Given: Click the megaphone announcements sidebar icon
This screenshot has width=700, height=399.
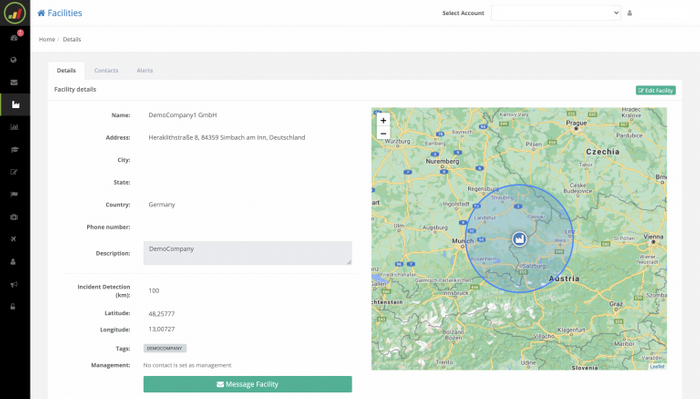Looking at the screenshot, I should point(14,284).
